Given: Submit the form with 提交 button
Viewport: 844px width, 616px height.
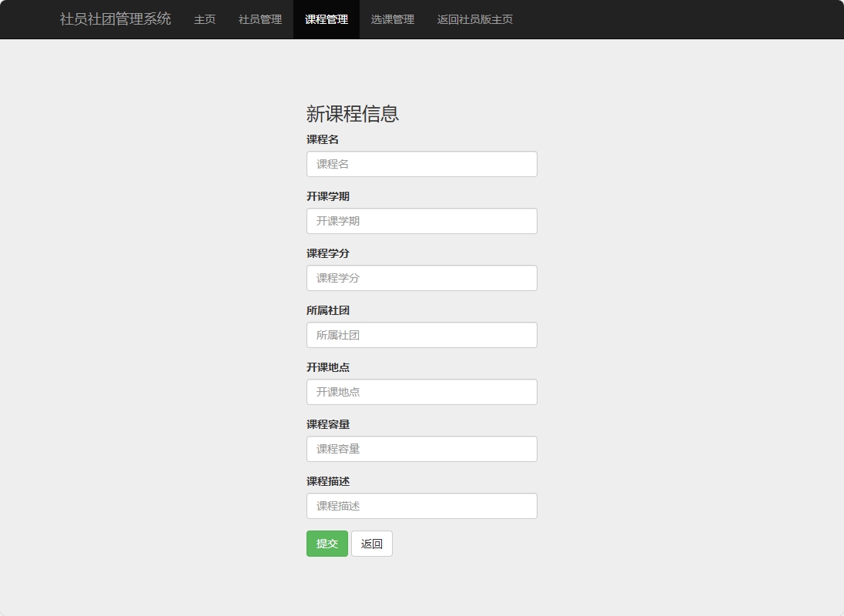Looking at the screenshot, I should 327,544.
